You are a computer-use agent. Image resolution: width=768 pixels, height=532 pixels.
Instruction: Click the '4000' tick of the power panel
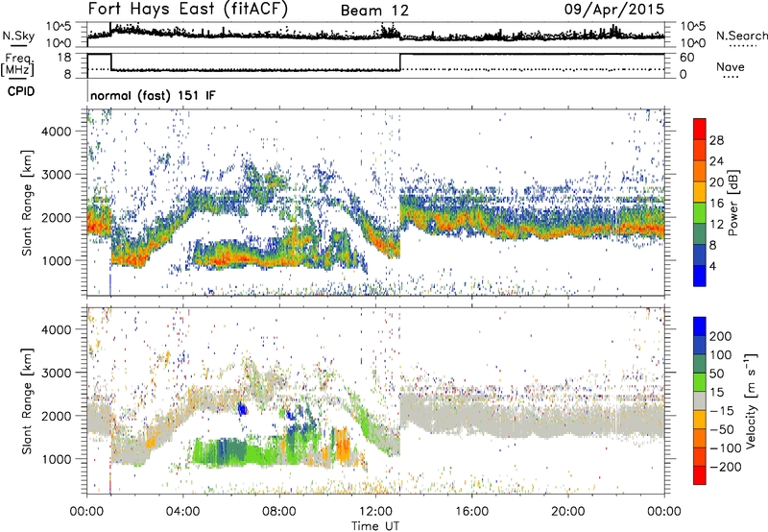click(x=57, y=132)
